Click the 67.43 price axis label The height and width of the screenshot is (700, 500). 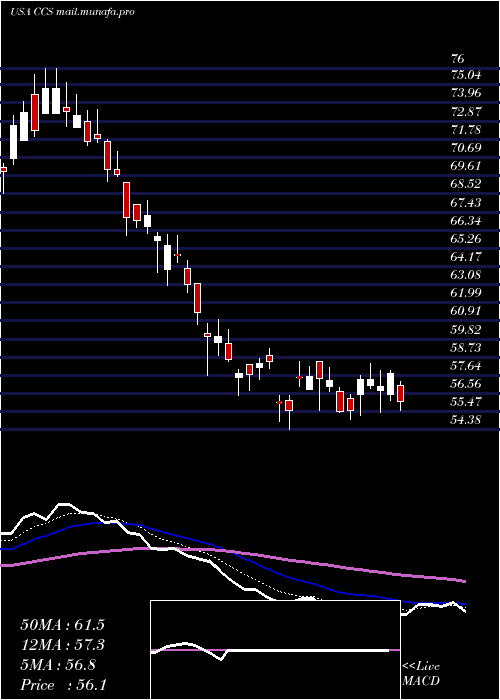coord(466,203)
